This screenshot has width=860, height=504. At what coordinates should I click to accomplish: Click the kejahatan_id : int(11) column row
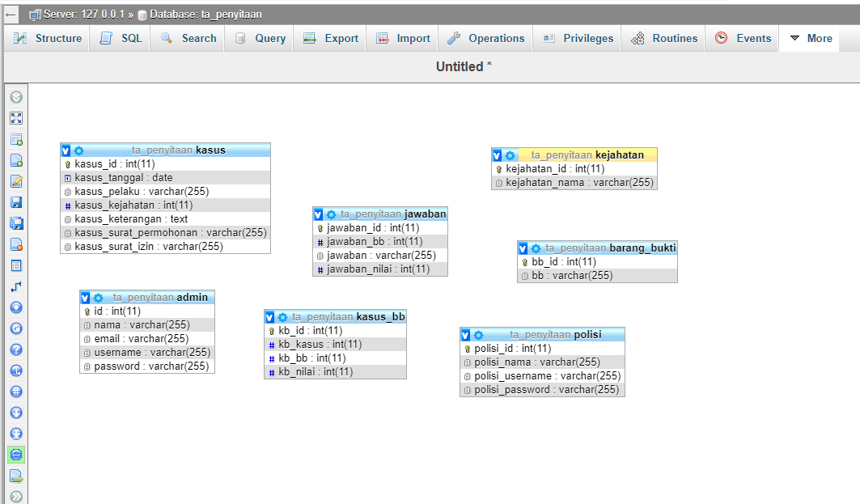574,169
